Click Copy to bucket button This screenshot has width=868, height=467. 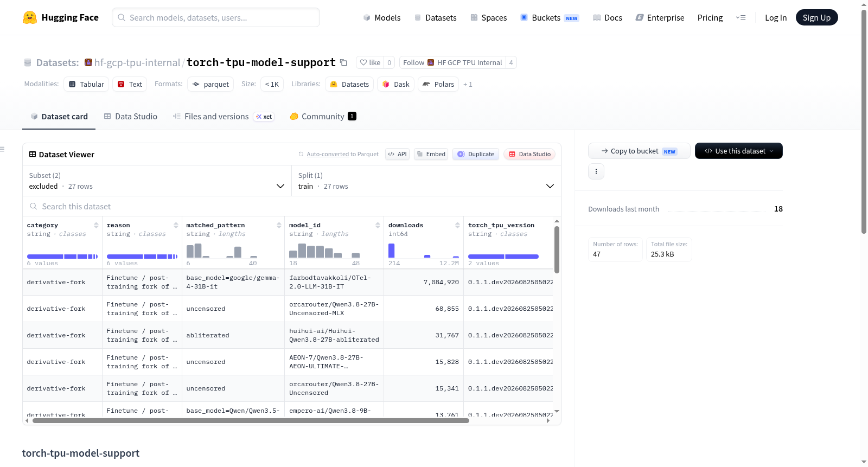pos(639,151)
